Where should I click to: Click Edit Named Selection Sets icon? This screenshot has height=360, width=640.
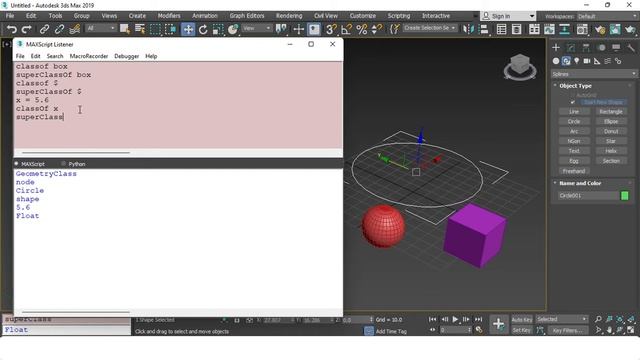coord(394,29)
